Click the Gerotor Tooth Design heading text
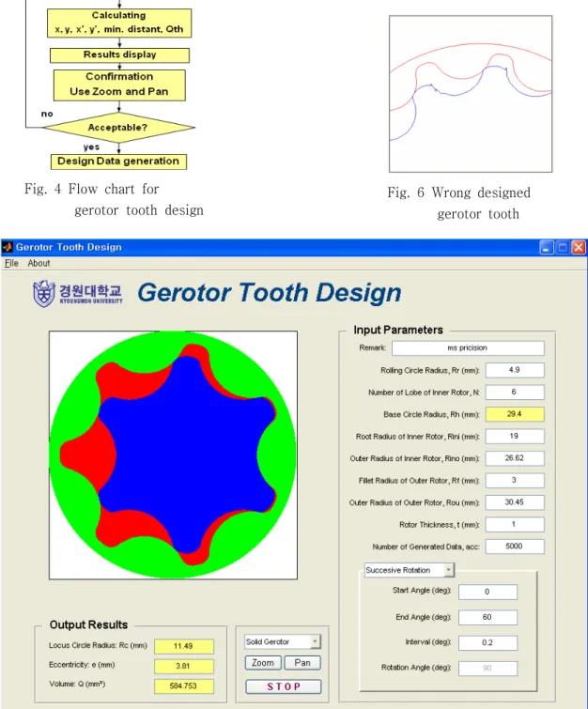Image resolution: width=588 pixels, height=709 pixels. (270, 293)
